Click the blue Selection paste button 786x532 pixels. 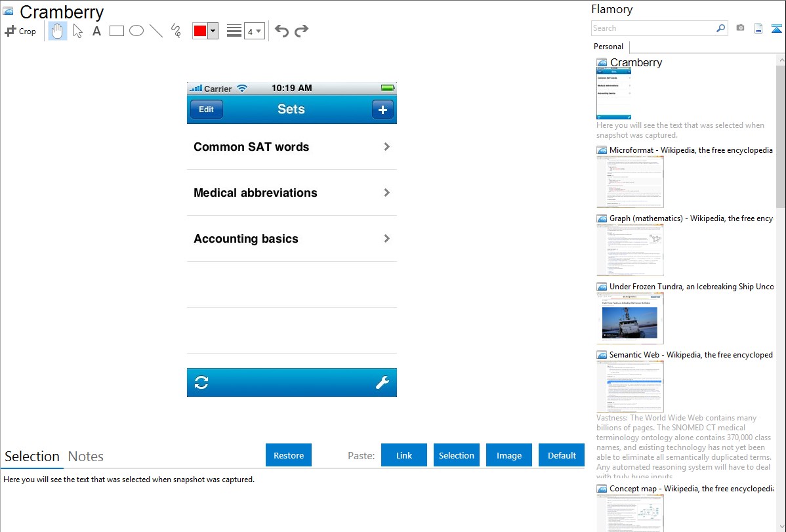[457, 455]
